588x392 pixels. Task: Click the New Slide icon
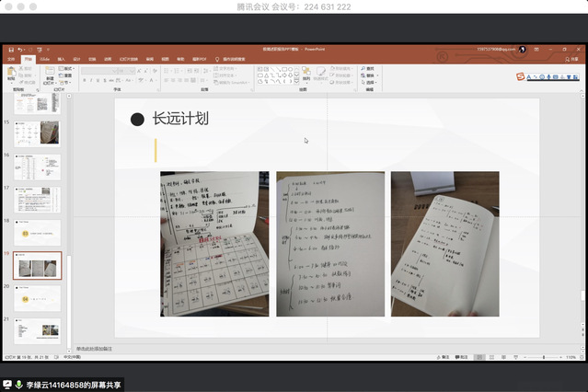click(50, 72)
